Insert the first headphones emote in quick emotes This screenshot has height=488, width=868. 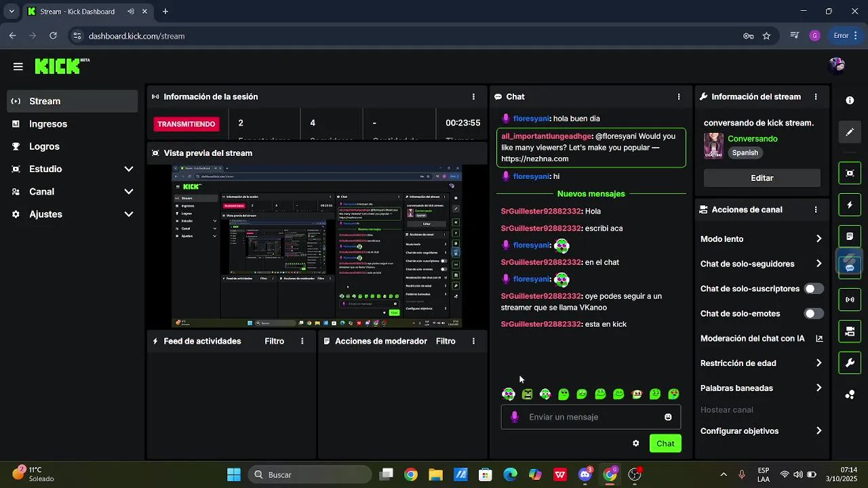click(x=509, y=394)
